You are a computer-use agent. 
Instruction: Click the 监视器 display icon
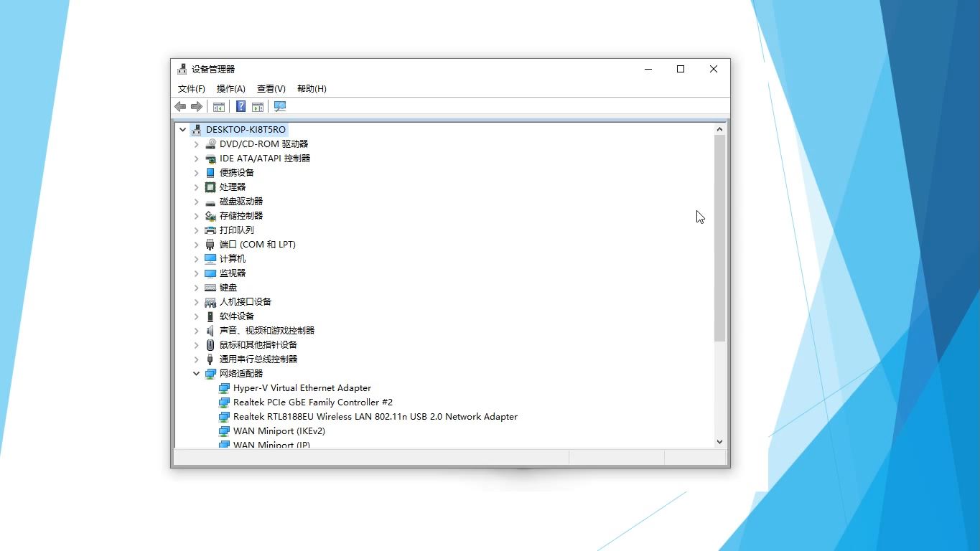tap(210, 273)
